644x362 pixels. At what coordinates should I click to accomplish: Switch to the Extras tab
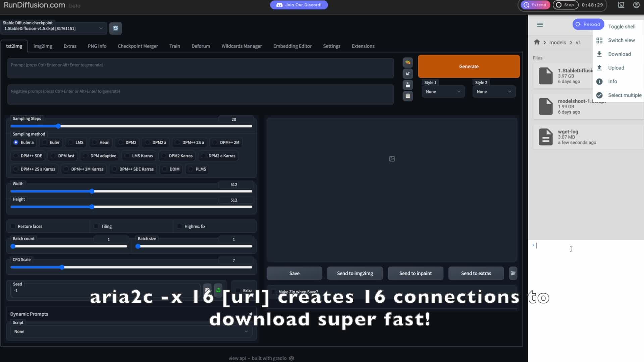tap(70, 46)
